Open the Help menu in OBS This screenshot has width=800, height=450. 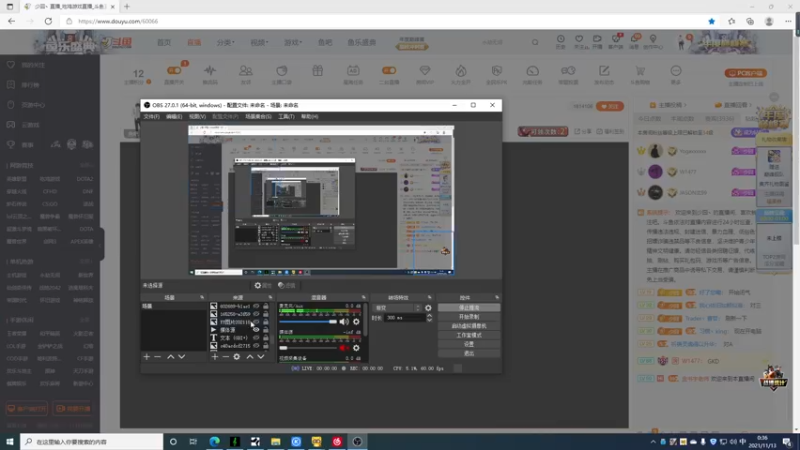click(309, 116)
